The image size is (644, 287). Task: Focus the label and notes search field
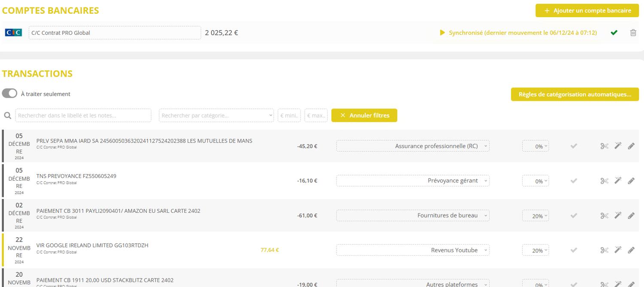point(83,115)
